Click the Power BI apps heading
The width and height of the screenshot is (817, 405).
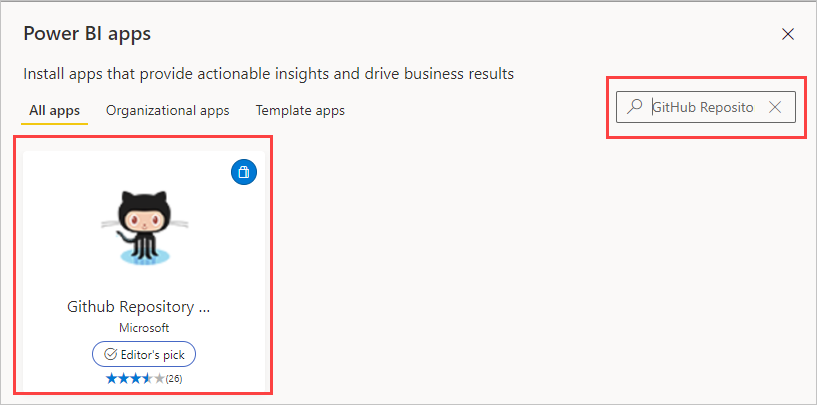tap(87, 34)
